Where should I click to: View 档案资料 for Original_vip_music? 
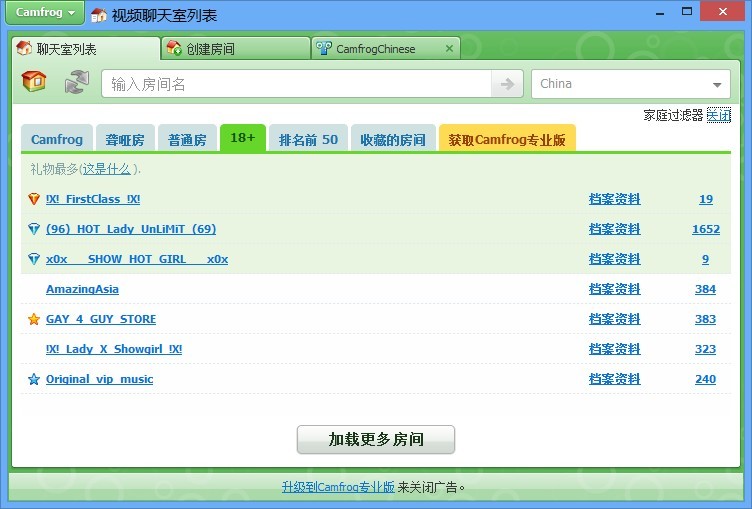pyautogui.click(x=614, y=379)
